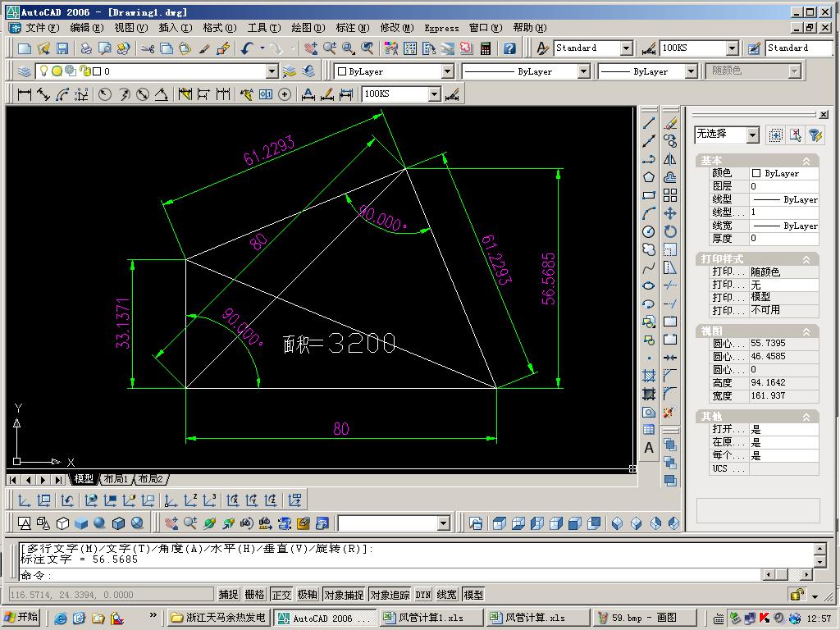The height and width of the screenshot is (630, 840).
Task: Toggle DYN dynamic input in status bar
Action: coord(422,595)
